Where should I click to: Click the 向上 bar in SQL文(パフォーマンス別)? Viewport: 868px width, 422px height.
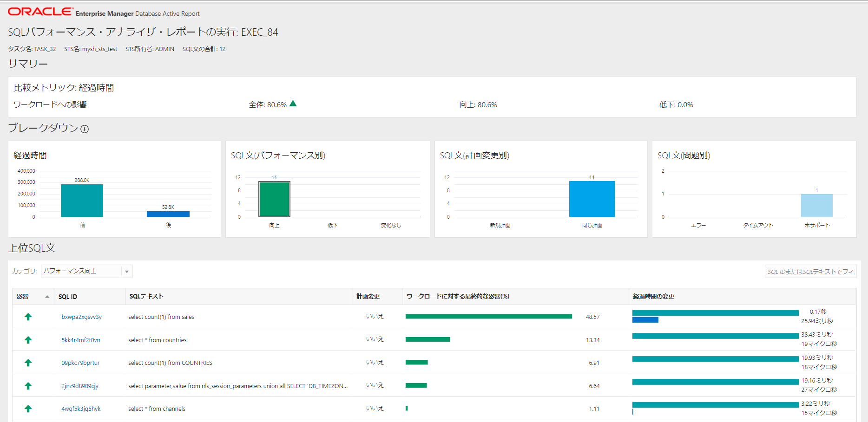click(x=274, y=199)
